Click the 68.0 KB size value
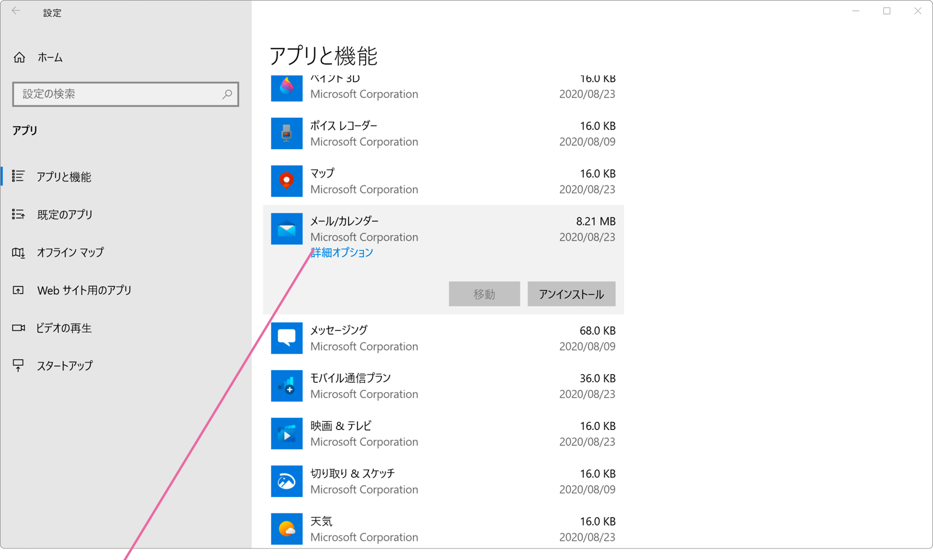This screenshot has width=933, height=560. 598,330
